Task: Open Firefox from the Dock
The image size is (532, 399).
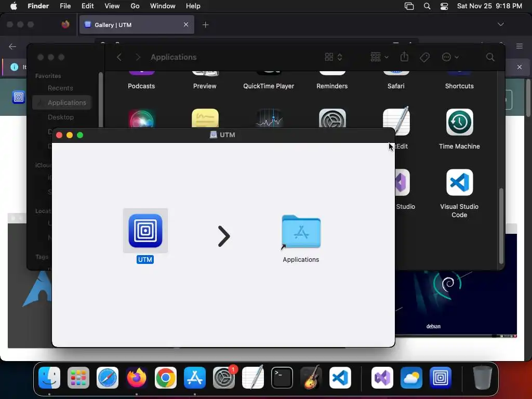Action: point(137,378)
